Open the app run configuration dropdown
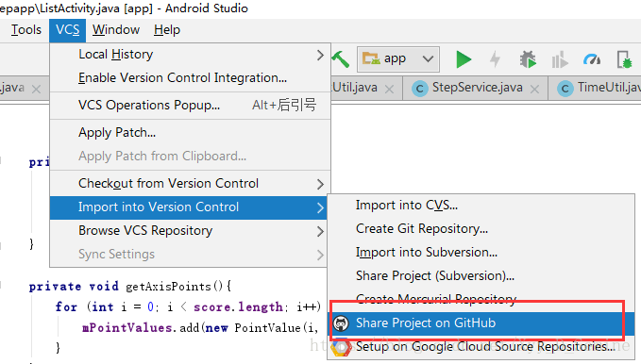 pyautogui.click(x=398, y=59)
